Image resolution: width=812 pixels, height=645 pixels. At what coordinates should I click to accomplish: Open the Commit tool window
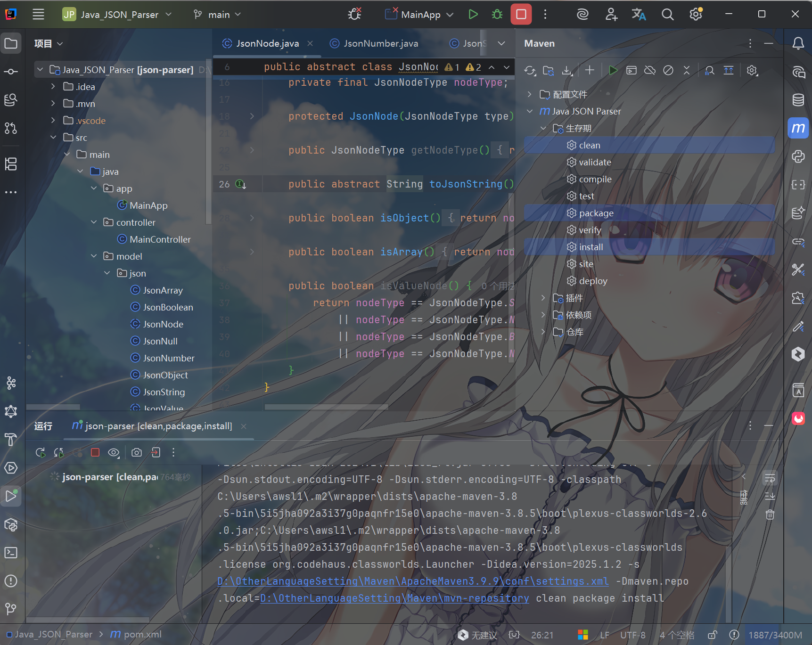(x=11, y=72)
